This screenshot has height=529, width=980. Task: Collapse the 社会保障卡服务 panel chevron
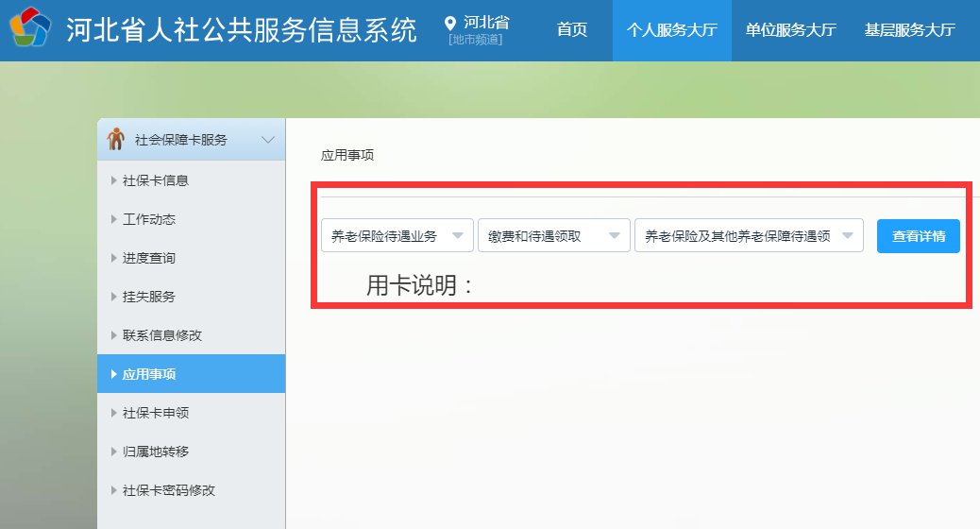click(268, 140)
